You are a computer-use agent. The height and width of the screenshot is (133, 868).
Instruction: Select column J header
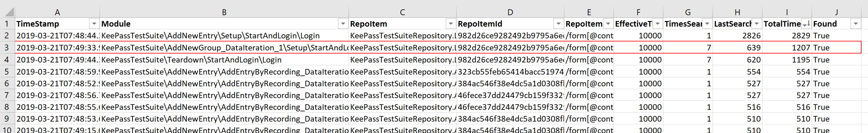tap(836, 12)
